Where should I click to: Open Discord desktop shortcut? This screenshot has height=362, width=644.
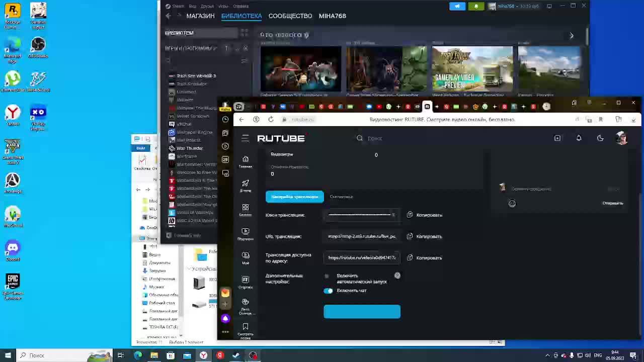click(x=13, y=250)
